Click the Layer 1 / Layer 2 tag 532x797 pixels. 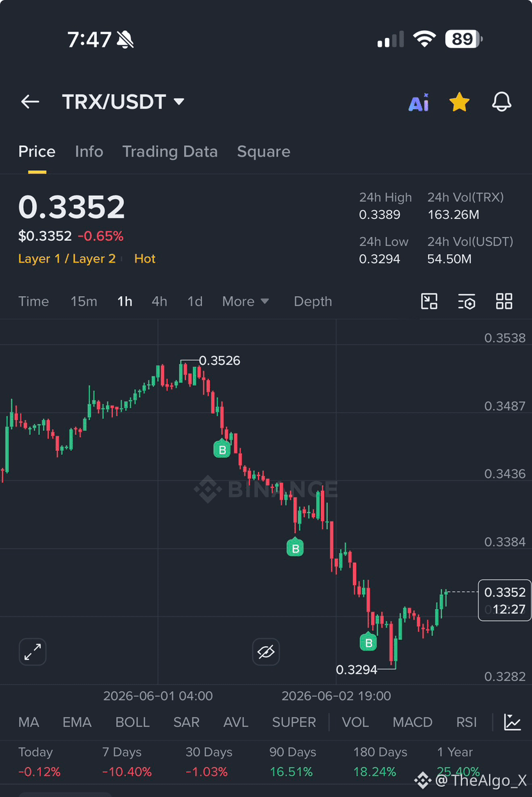pyautogui.click(x=67, y=259)
